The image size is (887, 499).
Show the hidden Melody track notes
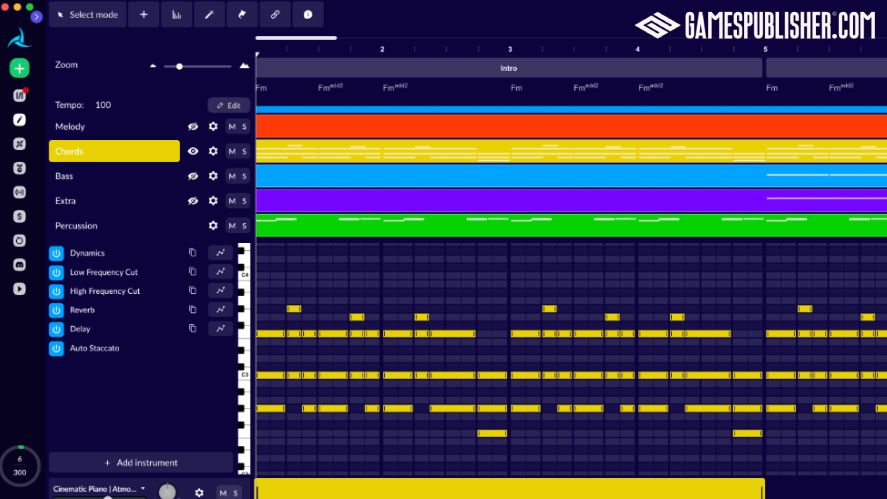pos(193,127)
